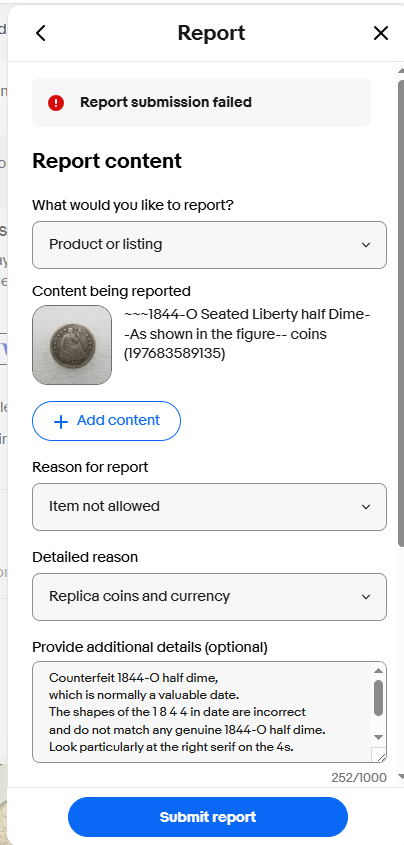This screenshot has width=404, height=845.
Task: Click inside the additional details text box
Action: [x=202, y=711]
